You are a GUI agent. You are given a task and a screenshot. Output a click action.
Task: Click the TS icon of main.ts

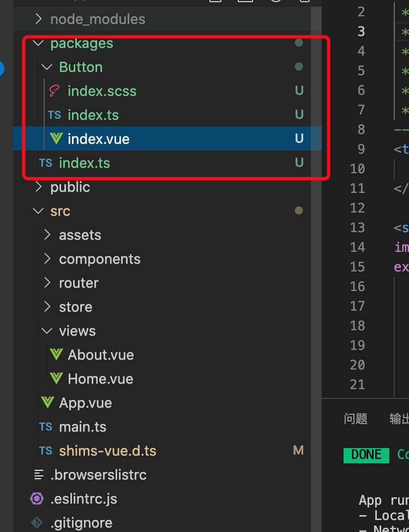click(x=45, y=426)
